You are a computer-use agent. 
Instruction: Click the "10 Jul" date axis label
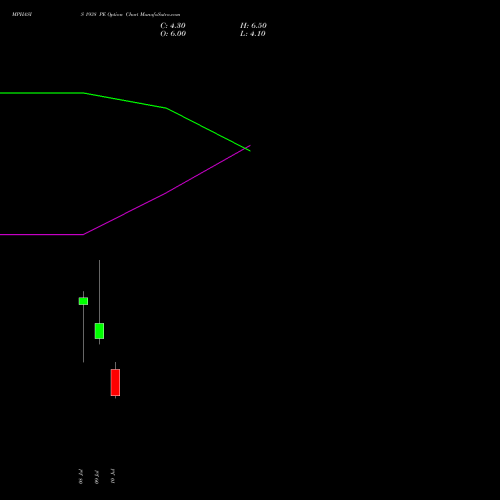pyautogui.click(x=113, y=476)
